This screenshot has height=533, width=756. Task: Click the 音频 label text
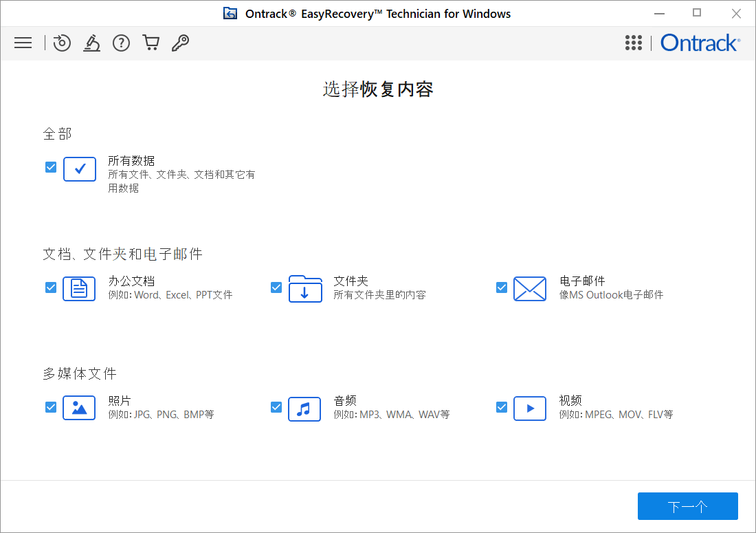345,400
